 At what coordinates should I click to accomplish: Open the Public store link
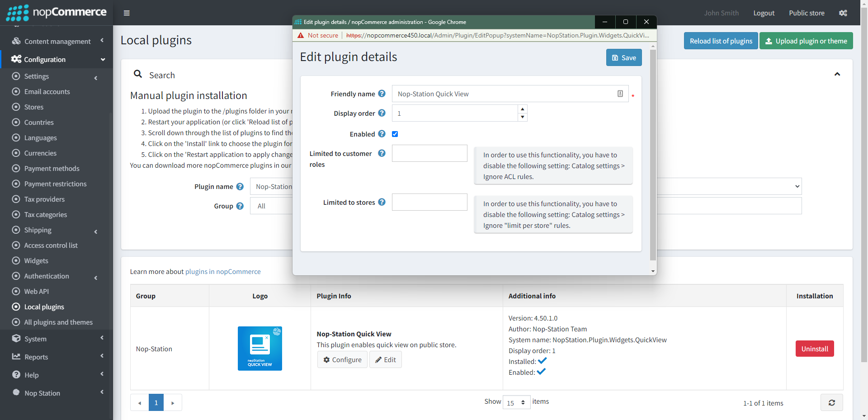(x=807, y=13)
